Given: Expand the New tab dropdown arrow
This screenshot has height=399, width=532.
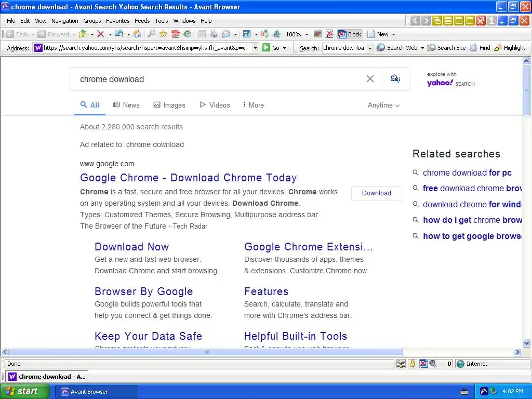Looking at the screenshot, I should tap(394, 34).
